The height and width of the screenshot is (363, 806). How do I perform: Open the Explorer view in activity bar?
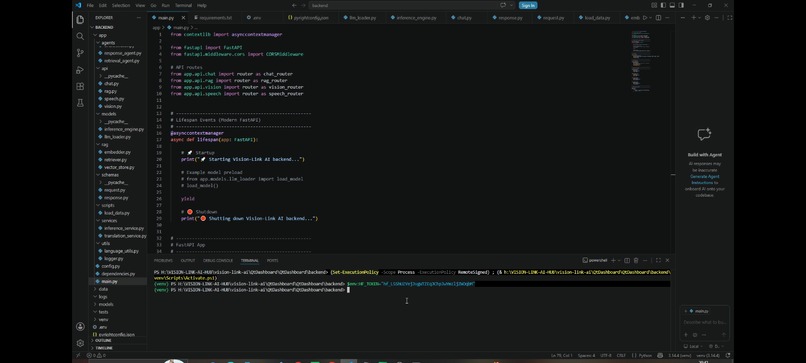pos(80,20)
